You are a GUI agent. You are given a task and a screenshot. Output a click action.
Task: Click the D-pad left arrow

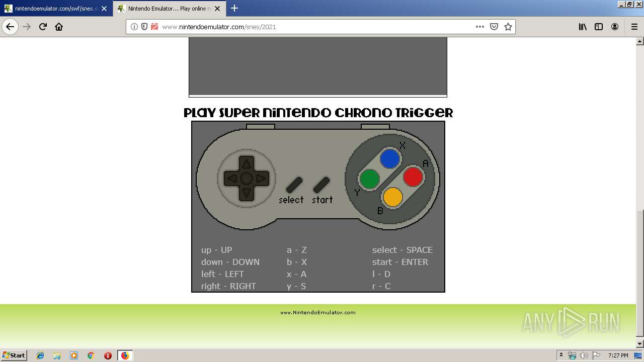[231, 178]
